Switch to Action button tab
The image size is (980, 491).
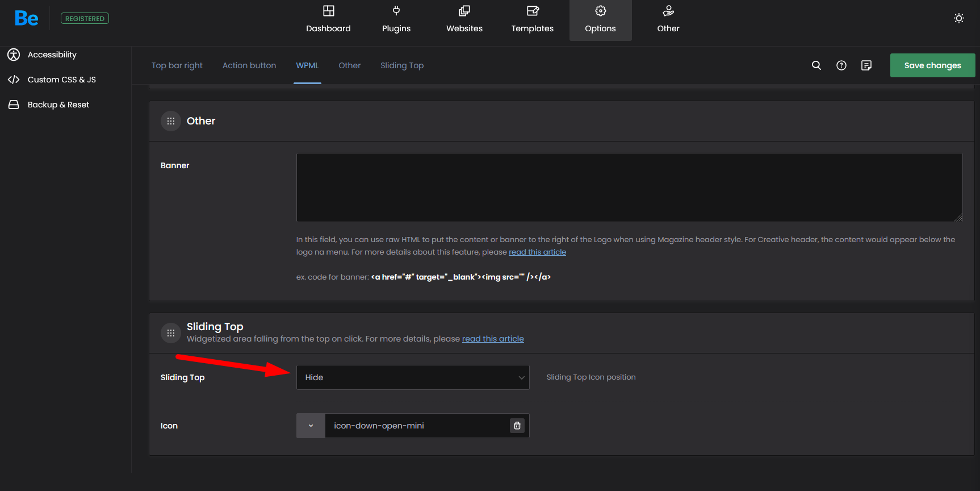coord(249,65)
